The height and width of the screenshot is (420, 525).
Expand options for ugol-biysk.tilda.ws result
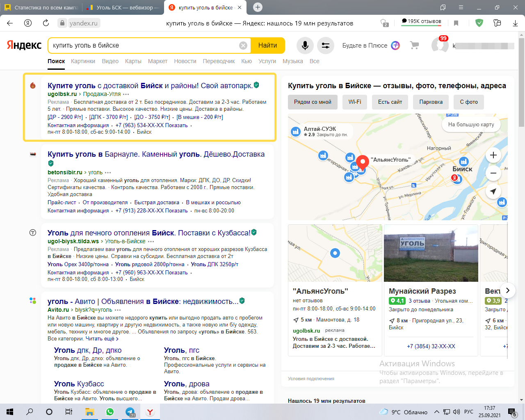(x=151, y=242)
